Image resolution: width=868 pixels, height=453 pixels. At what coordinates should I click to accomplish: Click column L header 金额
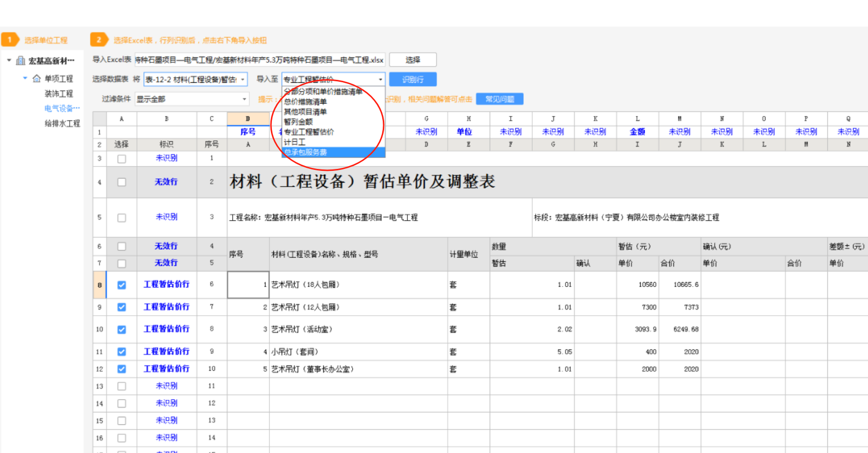click(637, 132)
